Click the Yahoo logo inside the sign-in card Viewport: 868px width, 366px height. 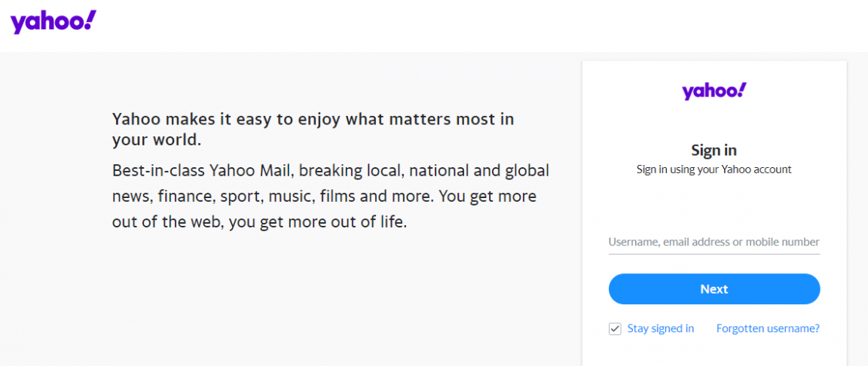pyautogui.click(x=714, y=91)
